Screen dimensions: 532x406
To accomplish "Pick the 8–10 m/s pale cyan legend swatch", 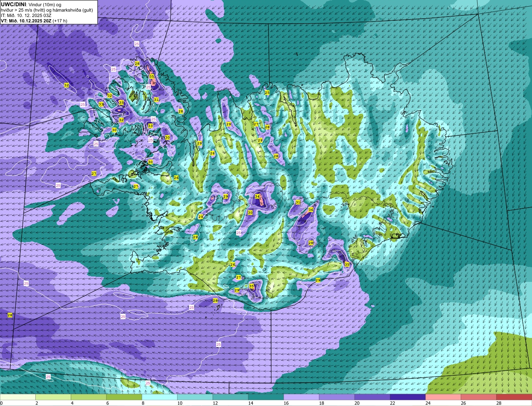I will pos(160,397).
